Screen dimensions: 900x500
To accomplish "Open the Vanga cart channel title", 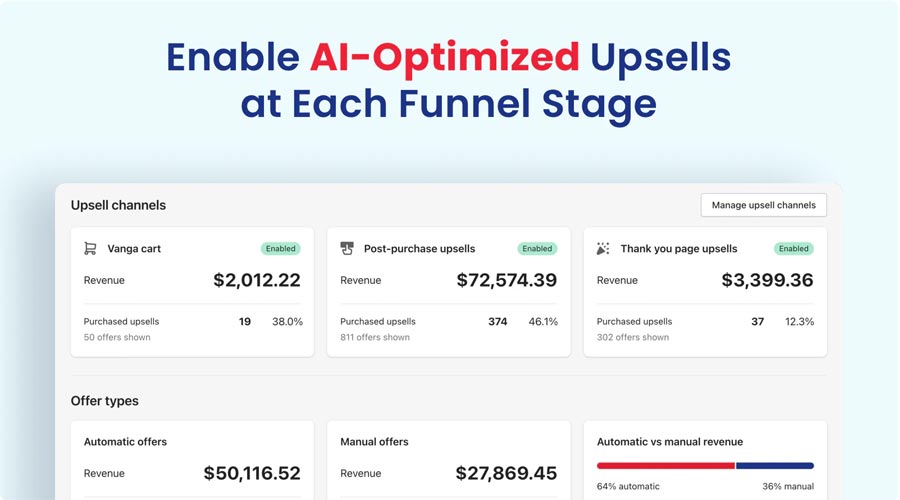I will tap(134, 249).
